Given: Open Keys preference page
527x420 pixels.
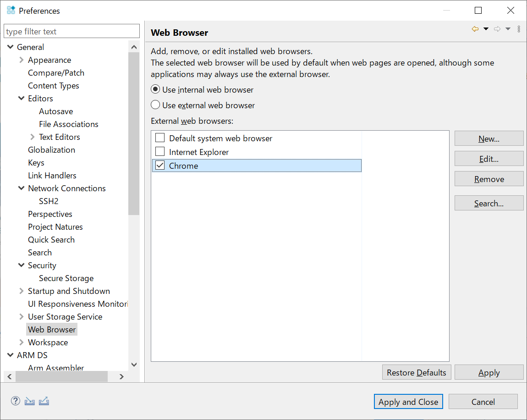Looking at the screenshot, I should [x=36, y=162].
